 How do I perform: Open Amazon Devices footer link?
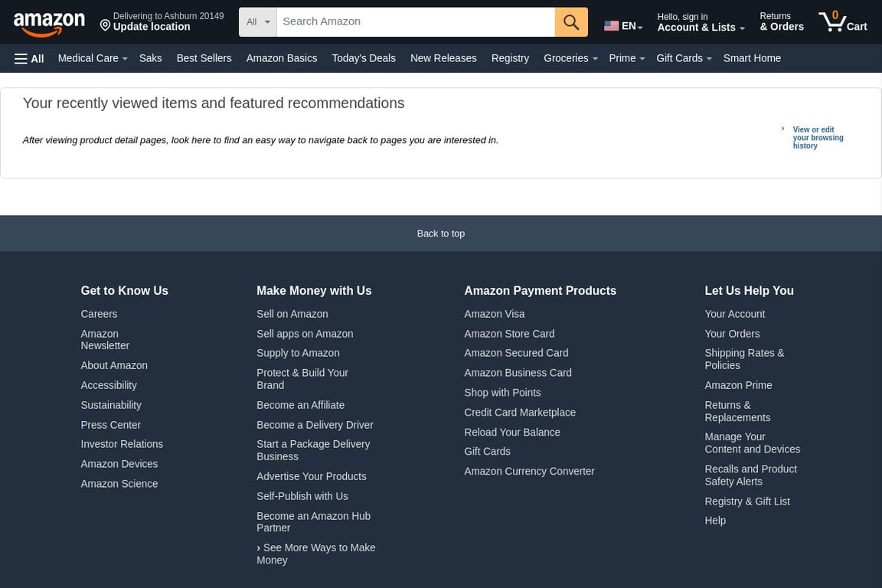pyautogui.click(x=119, y=464)
